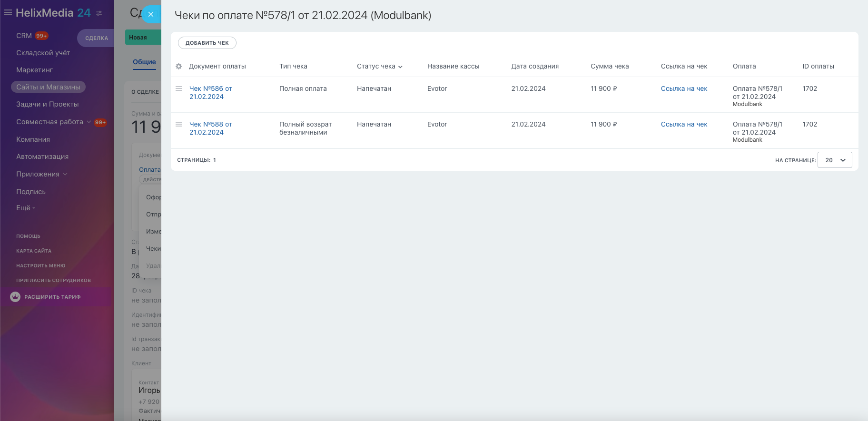Open Задачи и Проекты menu item

pyautogui.click(x=48, y=104)
